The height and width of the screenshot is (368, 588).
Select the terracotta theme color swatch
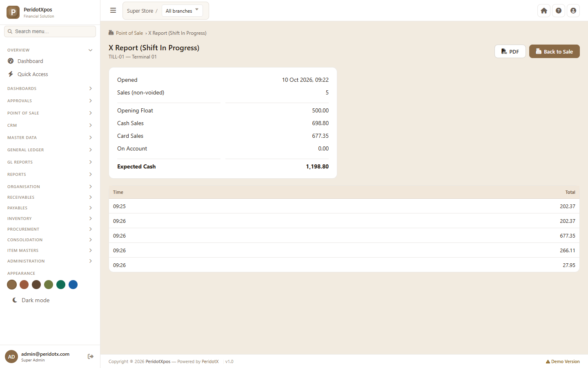tap(24, 285)
